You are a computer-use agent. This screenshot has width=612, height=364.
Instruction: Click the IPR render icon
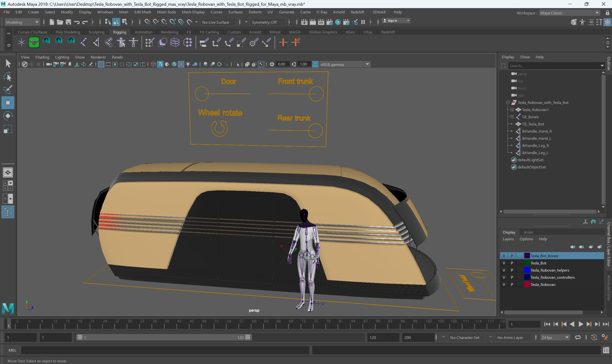tap(321, 22)
